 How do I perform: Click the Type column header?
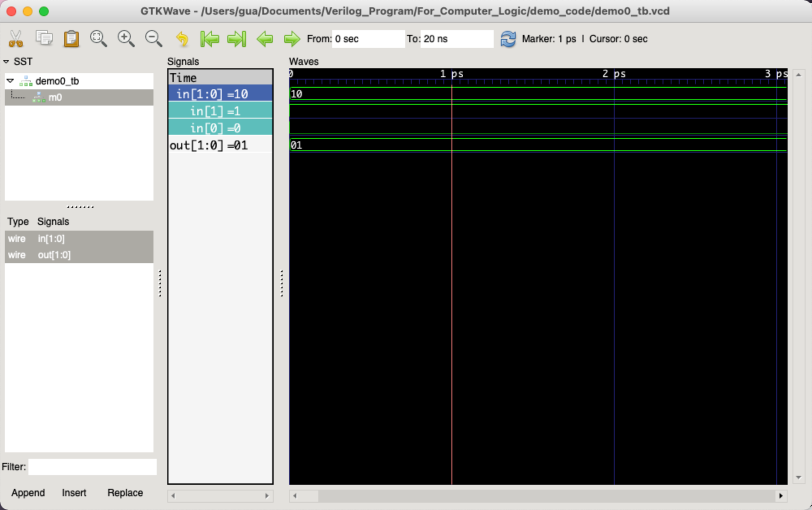tap(18, 222)
